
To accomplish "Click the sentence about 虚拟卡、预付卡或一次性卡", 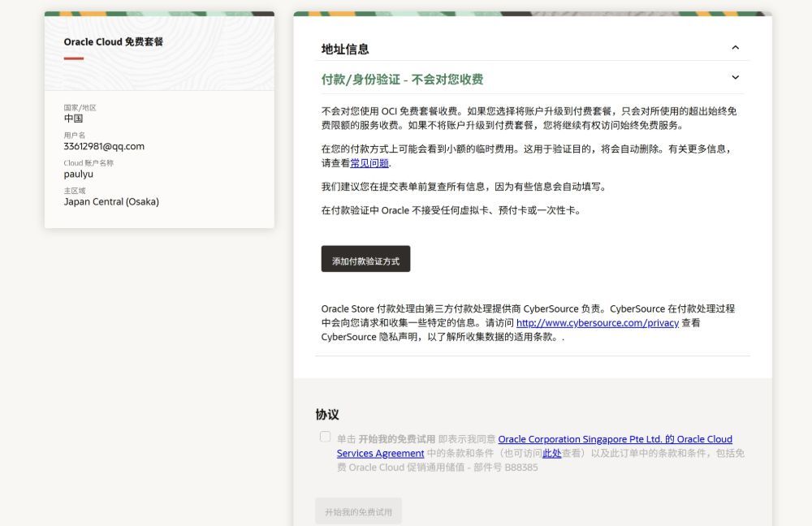I will point(451,211).
